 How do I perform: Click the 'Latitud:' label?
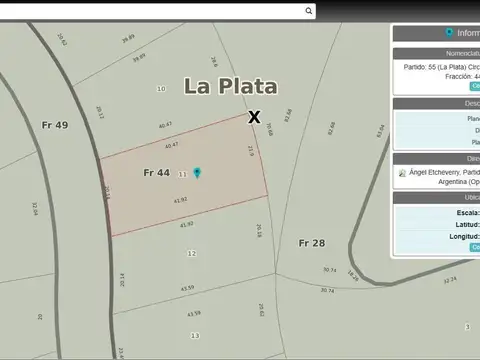pos(467,225)
